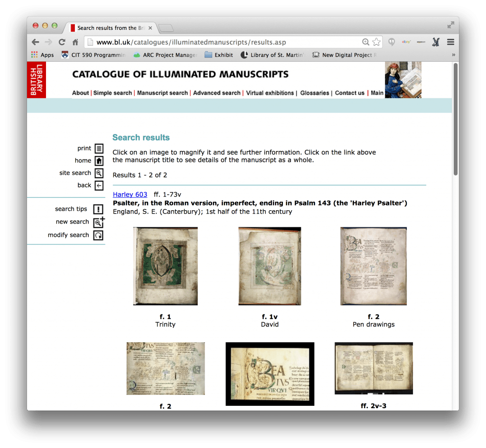Click Contact us link
This screenshot has width=486, height=448.
350,93
